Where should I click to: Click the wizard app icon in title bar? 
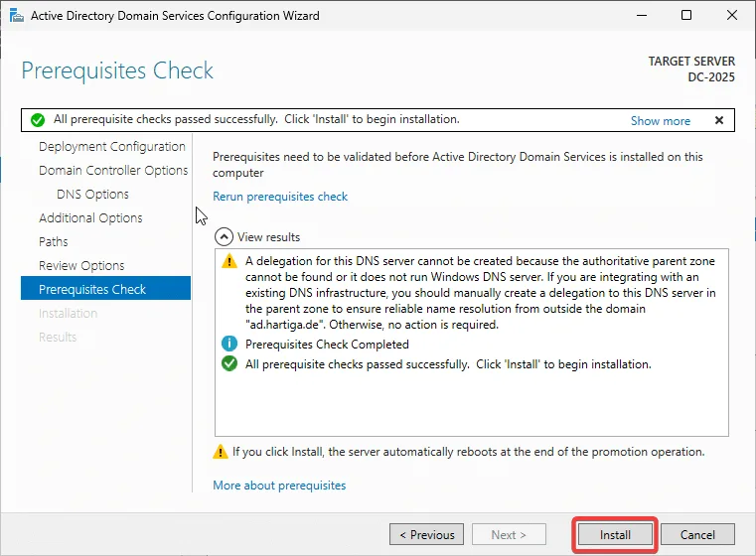coord(14,16)
